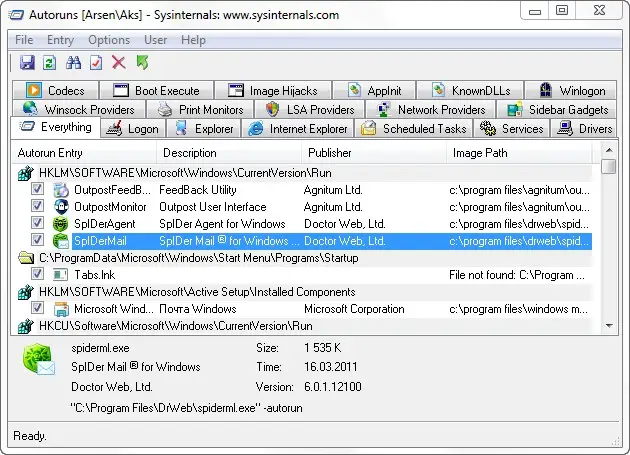Click the registry icon beside Active Setup key
Viewport: 630px width, 455px height.
point(26,292)
